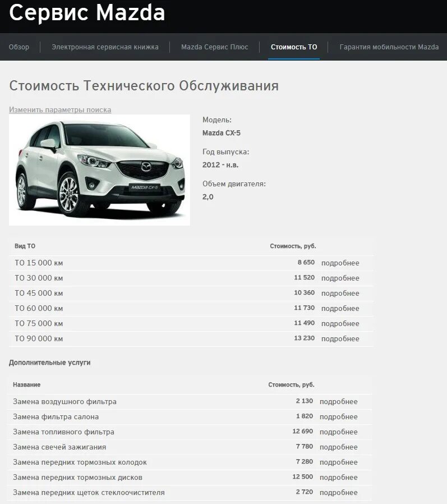Image resolution: width=447 pixels, height=504 pixels.
Task: Open Гарантия мобильности Mazda tab
Action: (389, 47)
